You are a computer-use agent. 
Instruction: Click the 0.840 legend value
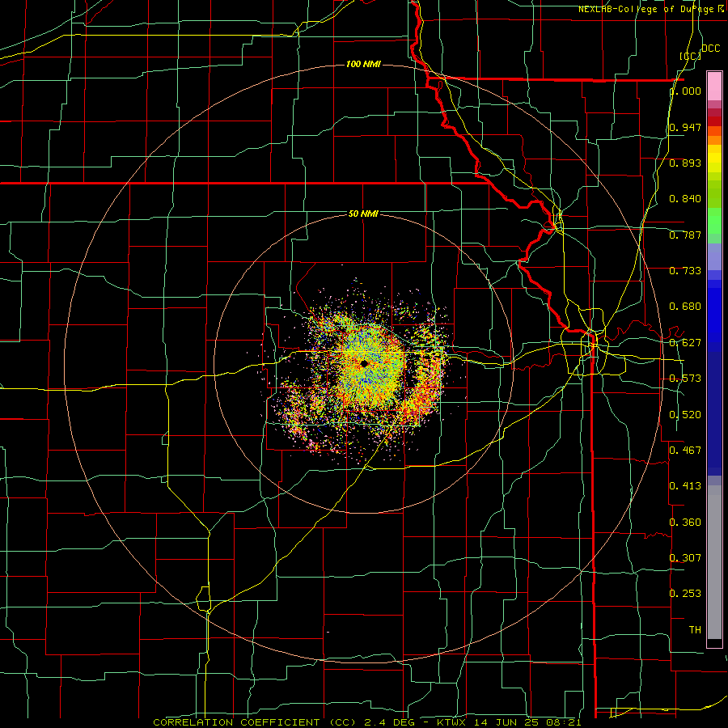(685, 199)
